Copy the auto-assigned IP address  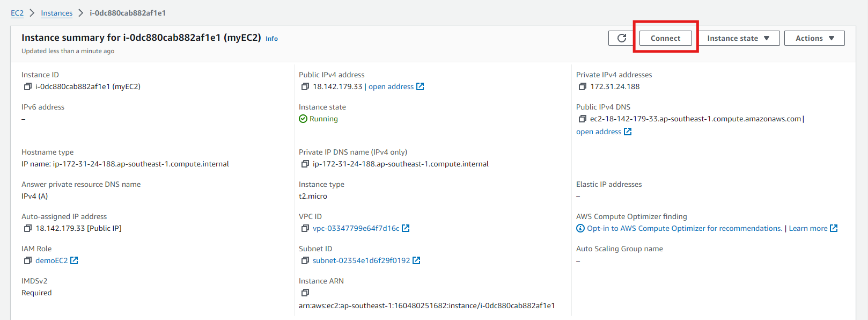28,228
